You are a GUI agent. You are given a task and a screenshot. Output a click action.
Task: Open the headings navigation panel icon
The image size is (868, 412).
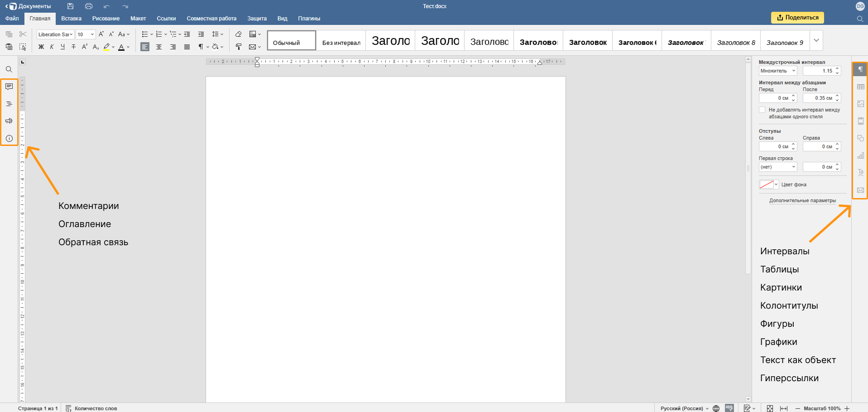coord(9,104)
